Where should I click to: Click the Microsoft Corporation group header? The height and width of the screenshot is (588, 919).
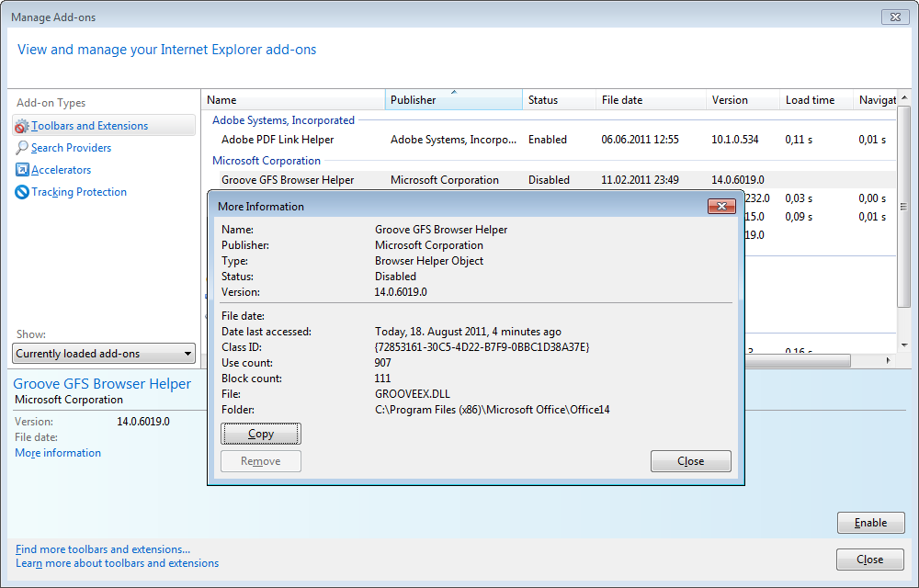click(x=267, y=161)
